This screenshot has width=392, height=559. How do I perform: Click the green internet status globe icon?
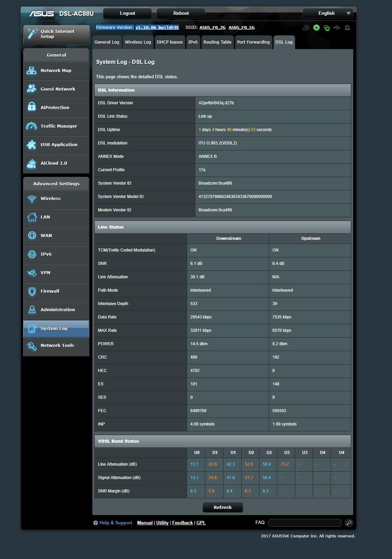[316, 28]
